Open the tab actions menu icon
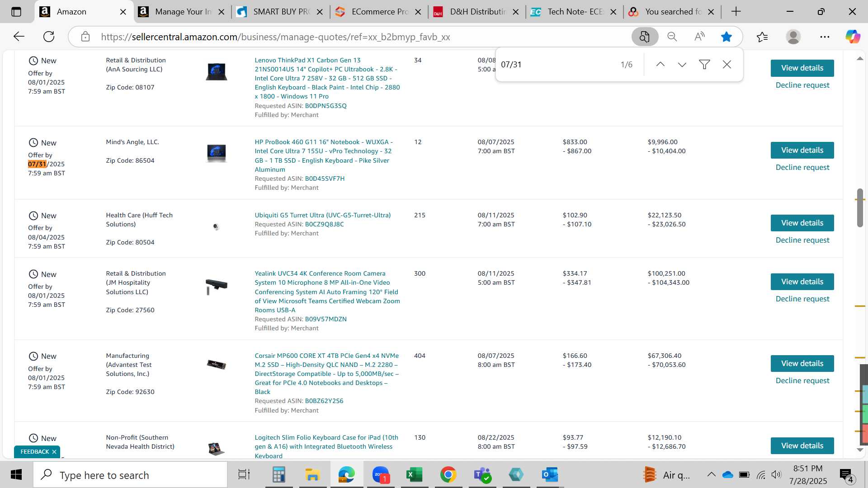This screenshot has height=488, width=868. coord(16,12)
